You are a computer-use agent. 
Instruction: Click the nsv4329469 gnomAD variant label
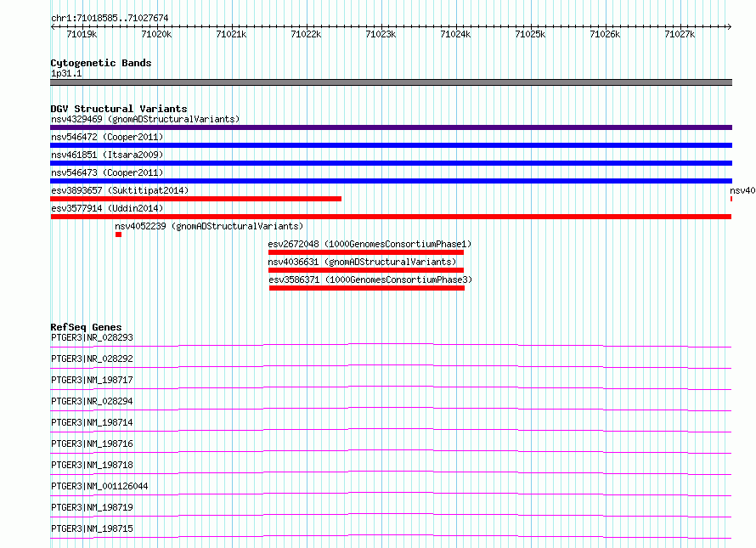[x=145, y=119]
